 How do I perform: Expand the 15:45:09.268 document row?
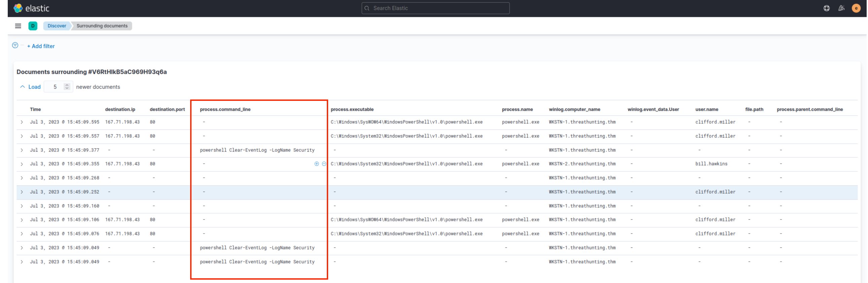tap(22, 178)
